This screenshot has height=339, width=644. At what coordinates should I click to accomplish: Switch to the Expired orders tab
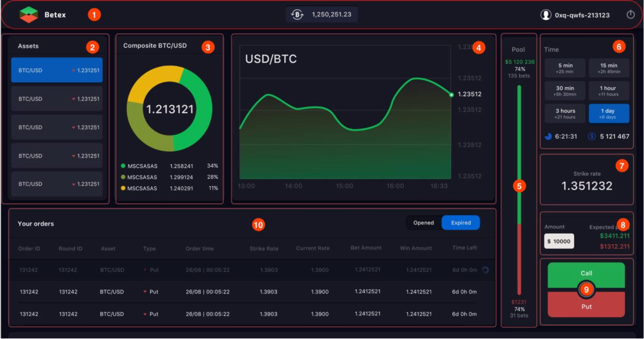461,222
